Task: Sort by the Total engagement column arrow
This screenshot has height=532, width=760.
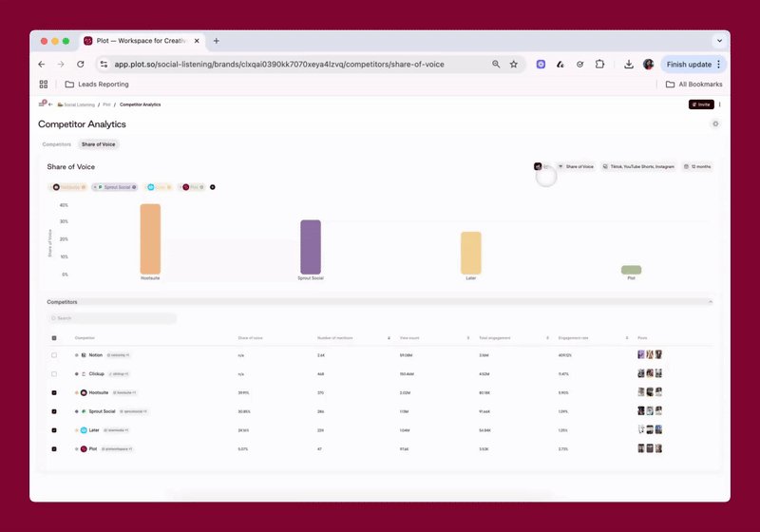Action: click(x=548, y=337)
